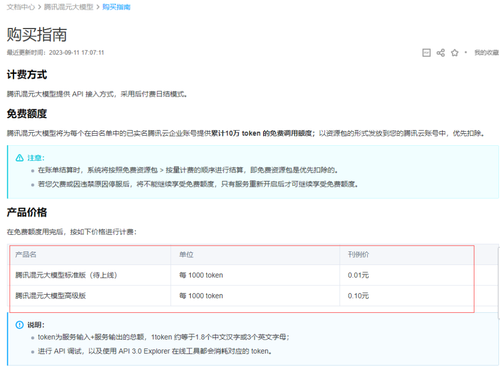Click the bold 累计10万 token 的免费调用额度 text
Viewport: 500px width, 369px height.
coord(263,133)
